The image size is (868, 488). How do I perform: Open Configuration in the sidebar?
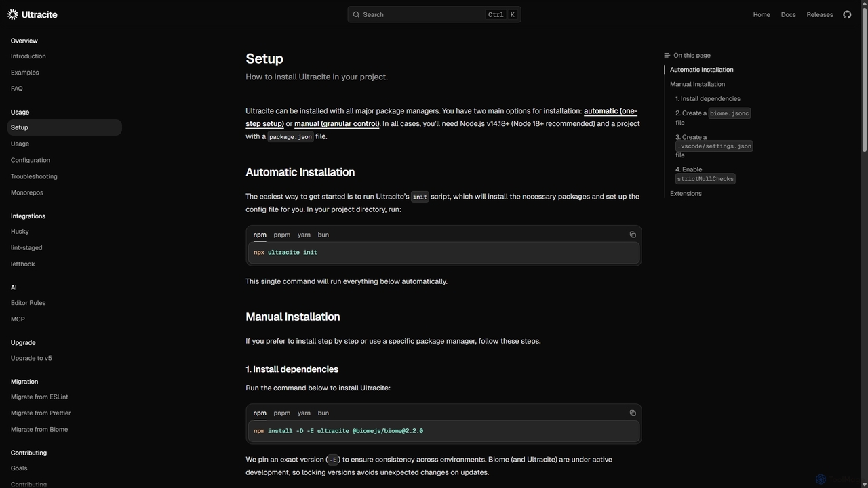(x=31, y=160)
